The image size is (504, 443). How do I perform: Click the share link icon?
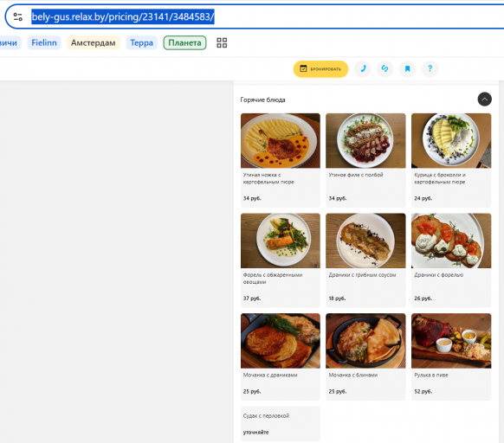tap(384, 68)
